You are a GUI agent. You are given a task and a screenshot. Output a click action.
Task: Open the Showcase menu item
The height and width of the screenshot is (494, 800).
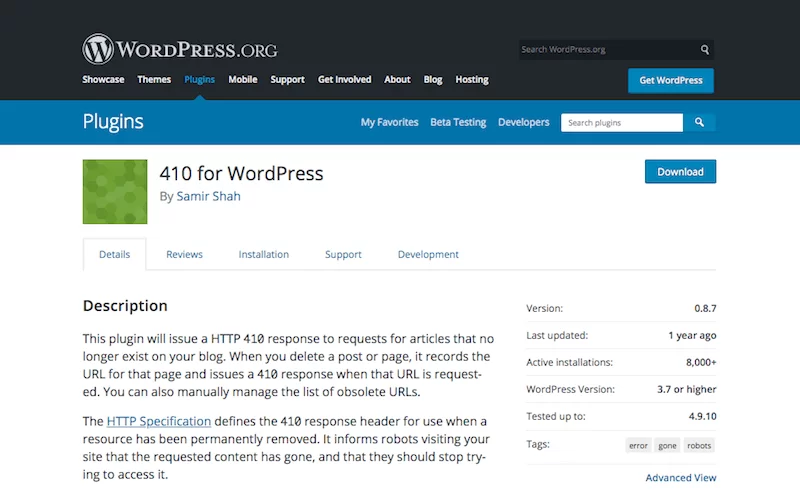(103, 80)
